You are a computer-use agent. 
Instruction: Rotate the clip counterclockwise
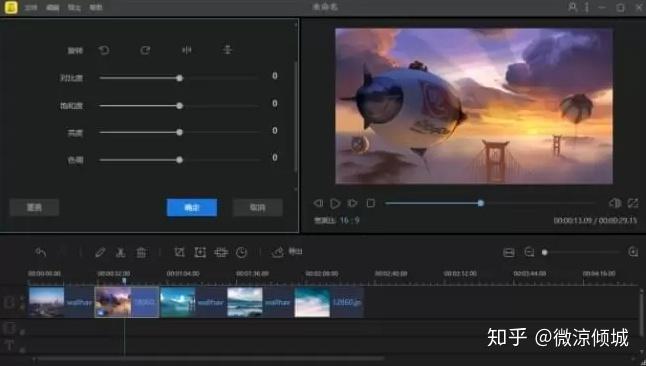pyautogui.click(x=104, y=50)
